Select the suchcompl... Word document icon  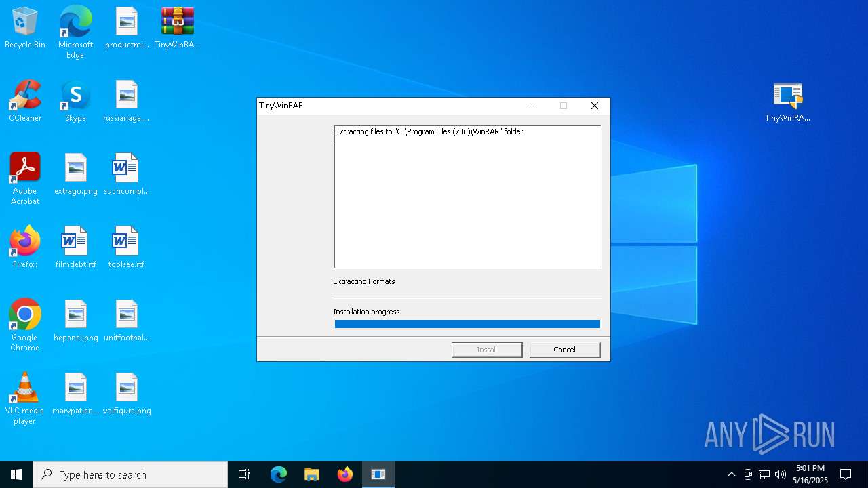(127, 175)
